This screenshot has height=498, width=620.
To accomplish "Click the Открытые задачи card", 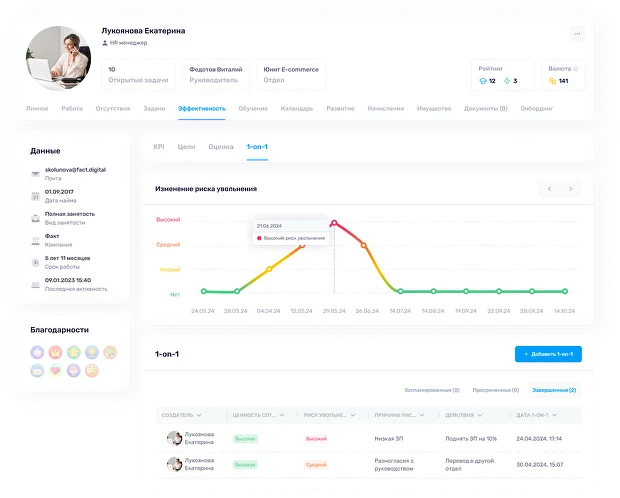I will 138,75.
